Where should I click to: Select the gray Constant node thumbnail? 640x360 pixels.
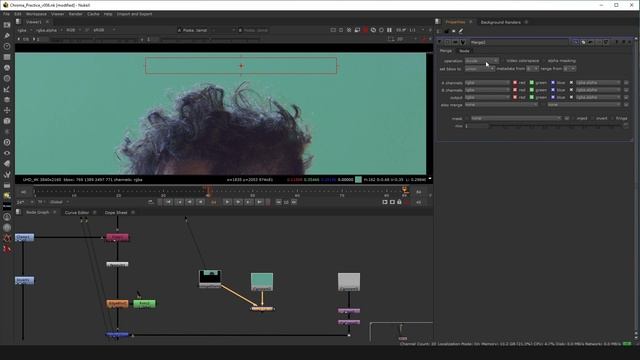[x=349, y=282]
